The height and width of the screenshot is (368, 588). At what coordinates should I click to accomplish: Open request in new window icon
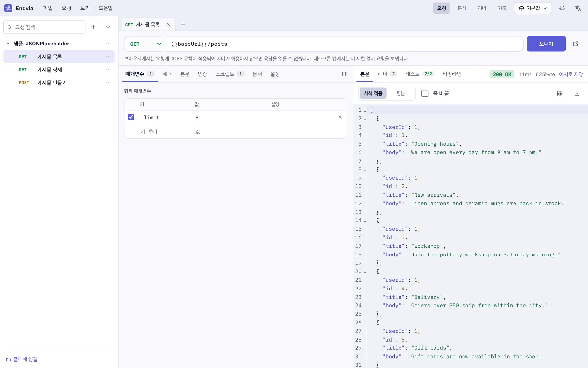tap(576, 44)
